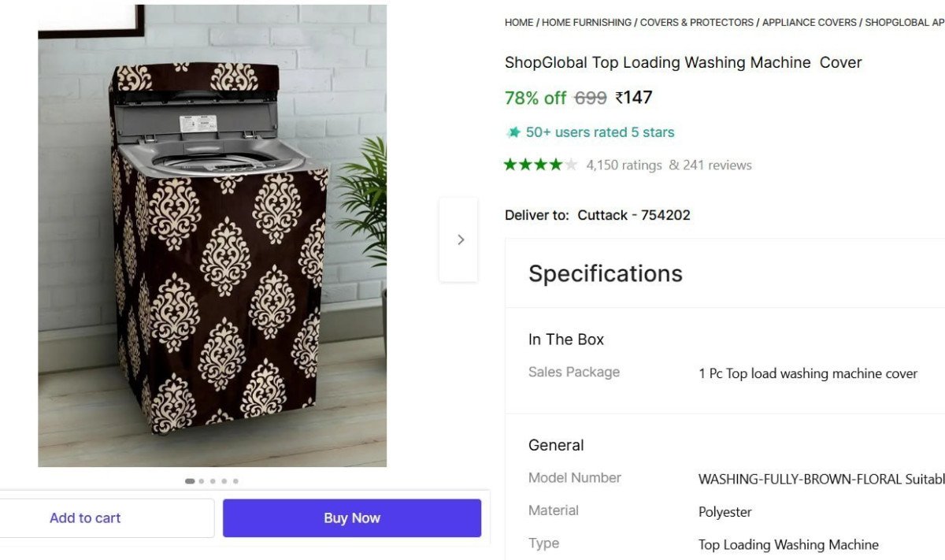Click the 78% off discount label
Image resolution: width=945 pixels, height=560 pixels.
coord(535,98)
